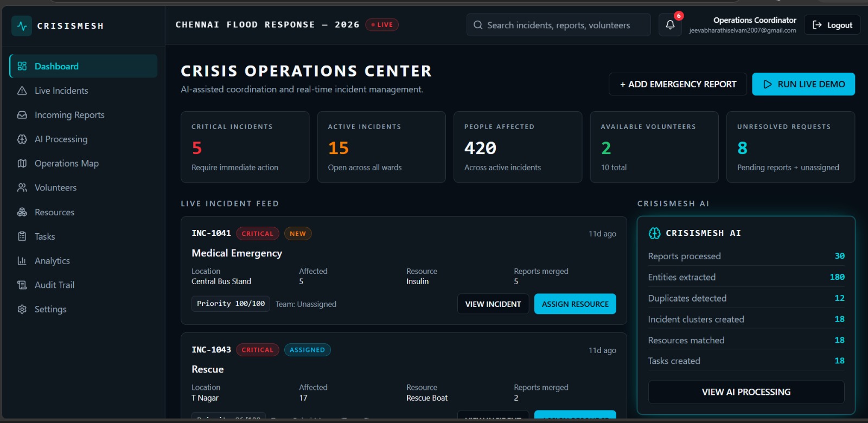Click CRITICAL badge on INC-1041
Viewport: 868px width, 423px height.
pyautogui.click(x=258, y=234)
